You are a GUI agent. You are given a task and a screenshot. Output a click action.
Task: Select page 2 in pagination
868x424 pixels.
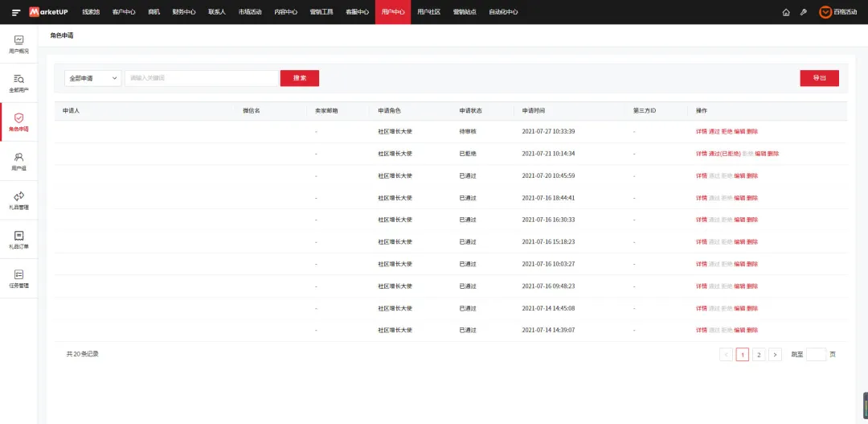point(759,355)
